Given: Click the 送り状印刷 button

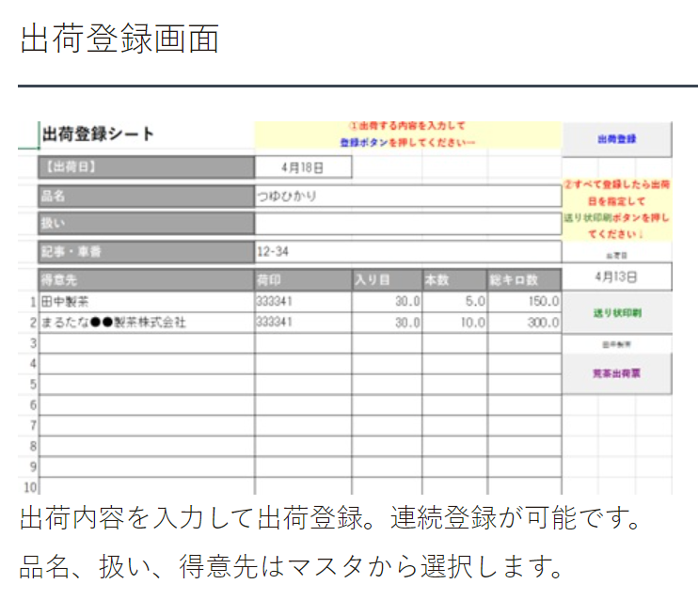Looking at the screenshot, I should pyautogui.click(x=616, y=312).
